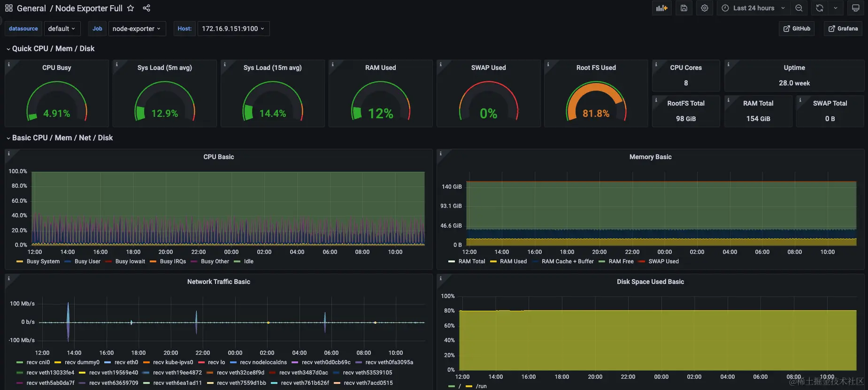The width and height of the screenshot is (868, 390).
Task: Save the dashboard with the save icon
Action: point(684,8)
